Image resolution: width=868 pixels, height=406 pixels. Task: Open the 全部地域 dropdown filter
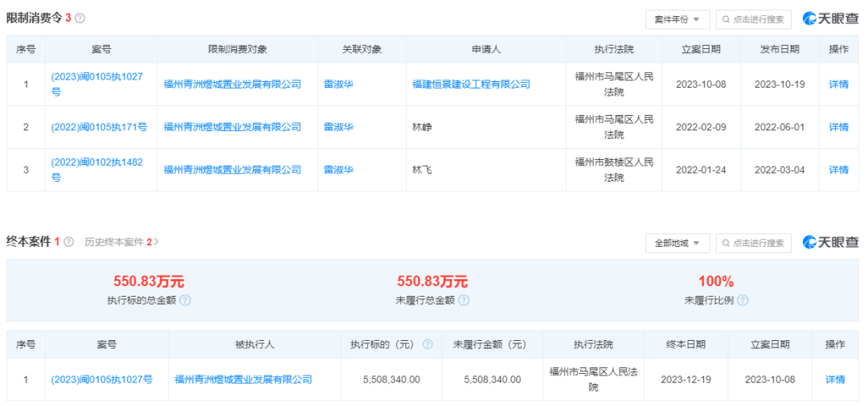677,243
